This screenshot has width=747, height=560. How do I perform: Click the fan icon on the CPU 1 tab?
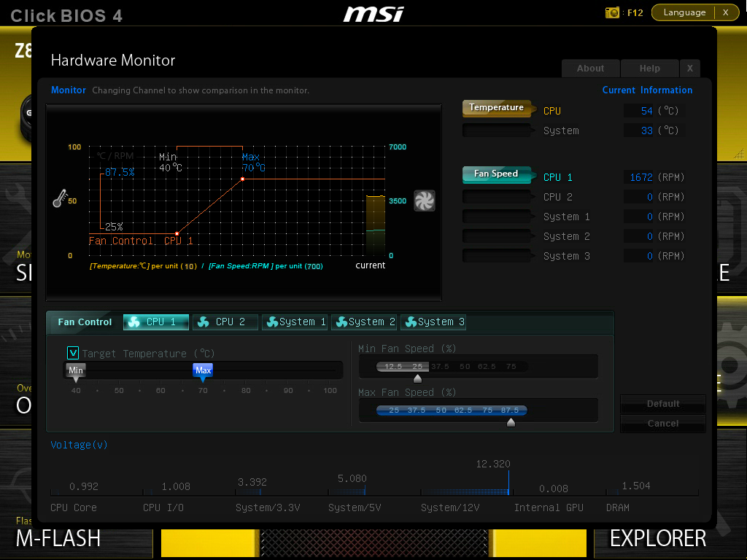[x=133, y=322]
